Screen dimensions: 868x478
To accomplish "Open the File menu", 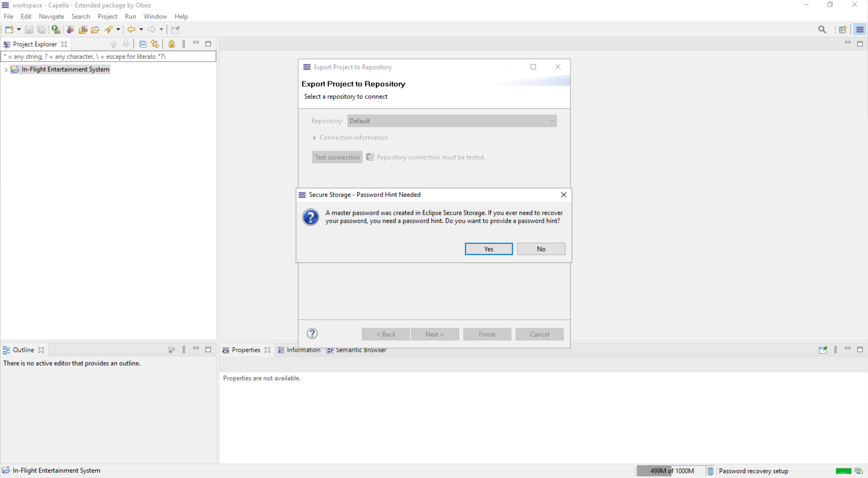I will point(9,17).
